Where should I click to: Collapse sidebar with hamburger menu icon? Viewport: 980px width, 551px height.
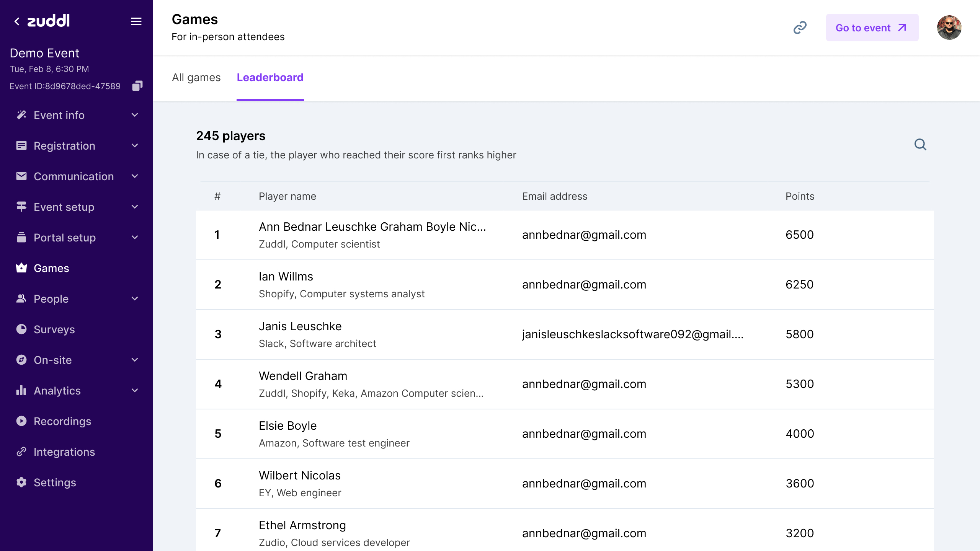click(x=136, y=21)
